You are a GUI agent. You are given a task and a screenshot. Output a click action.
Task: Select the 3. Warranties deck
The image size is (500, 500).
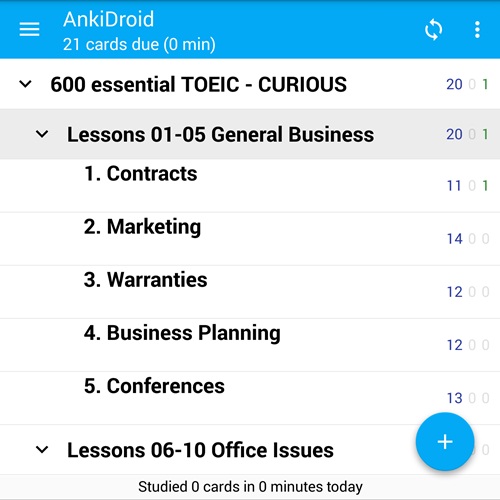point(250,292)
